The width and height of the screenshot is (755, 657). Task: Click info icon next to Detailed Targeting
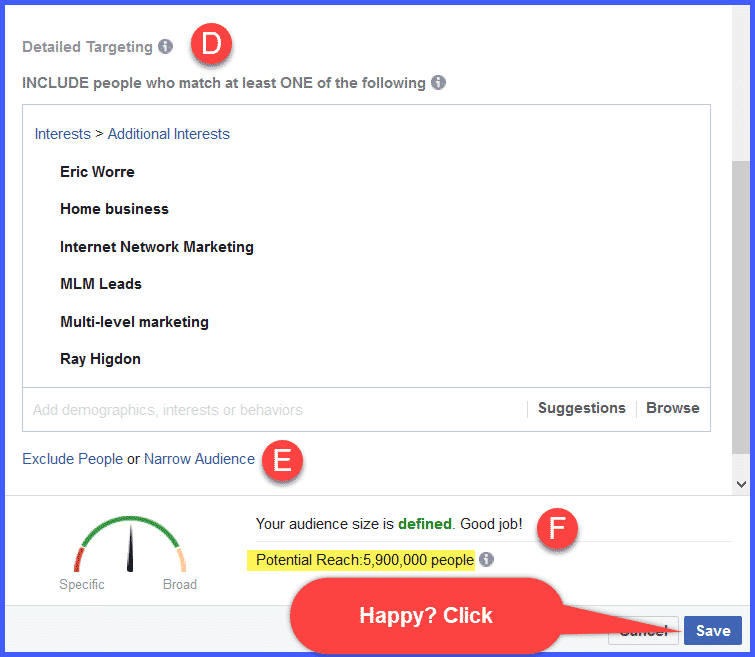pos(165,46)
